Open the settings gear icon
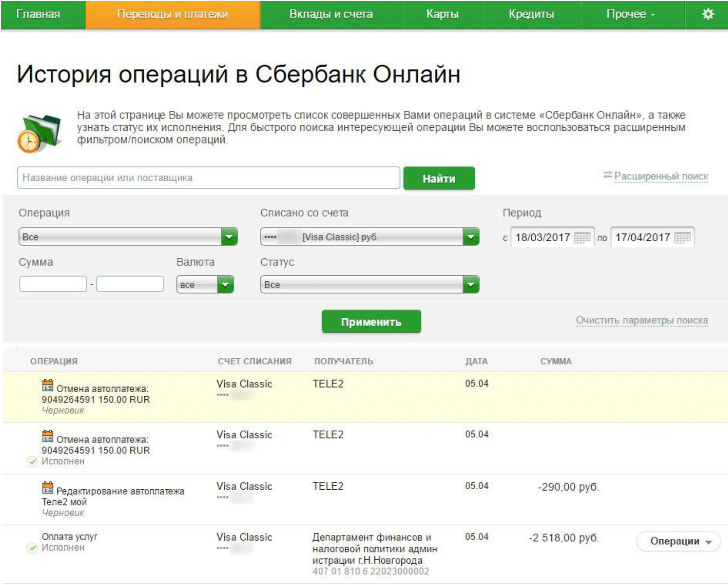Screen dimensions: 728x585 click(x=707, y=14)
